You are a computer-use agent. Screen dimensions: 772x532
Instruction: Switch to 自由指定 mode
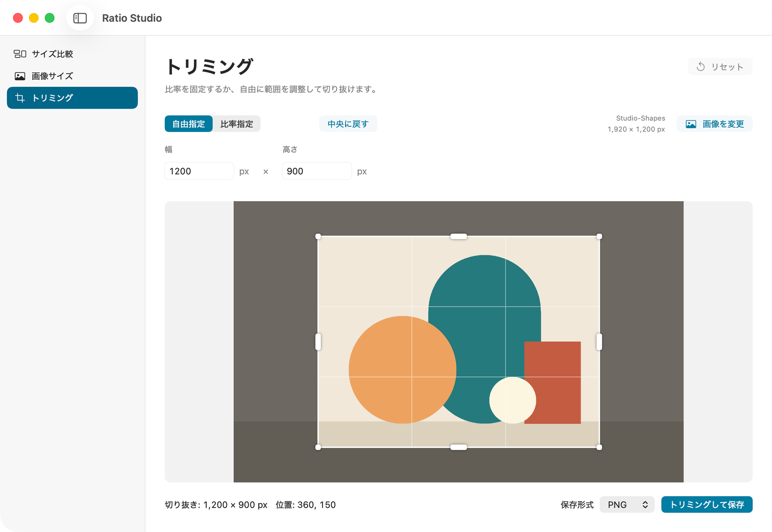pyautogui.click(x=189, y=124)
